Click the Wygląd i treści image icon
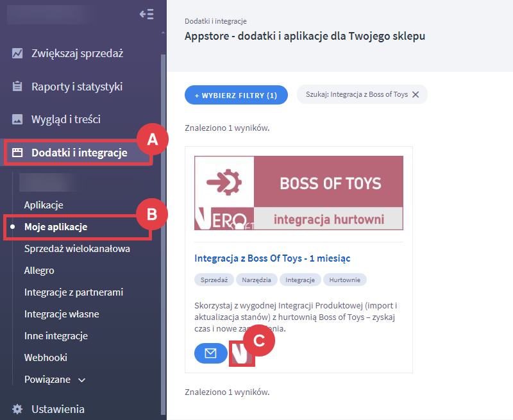Viewport: 513px width, 420px height. 17,119
